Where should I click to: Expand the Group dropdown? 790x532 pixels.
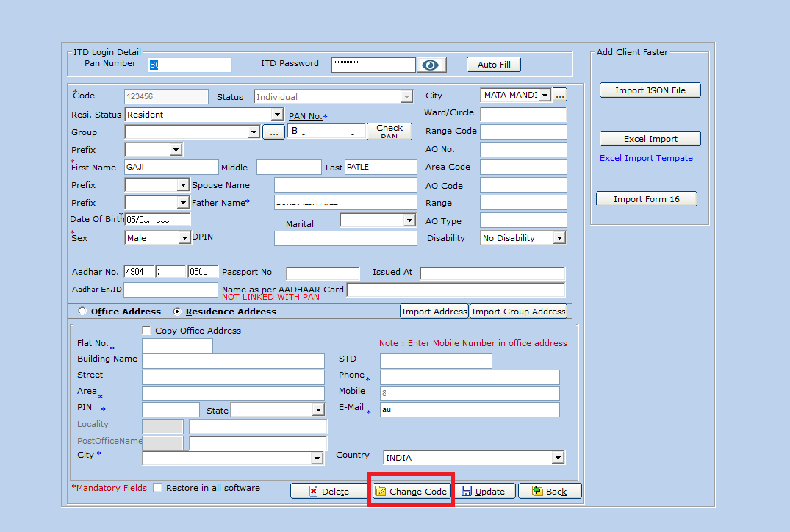click(254, 132)
